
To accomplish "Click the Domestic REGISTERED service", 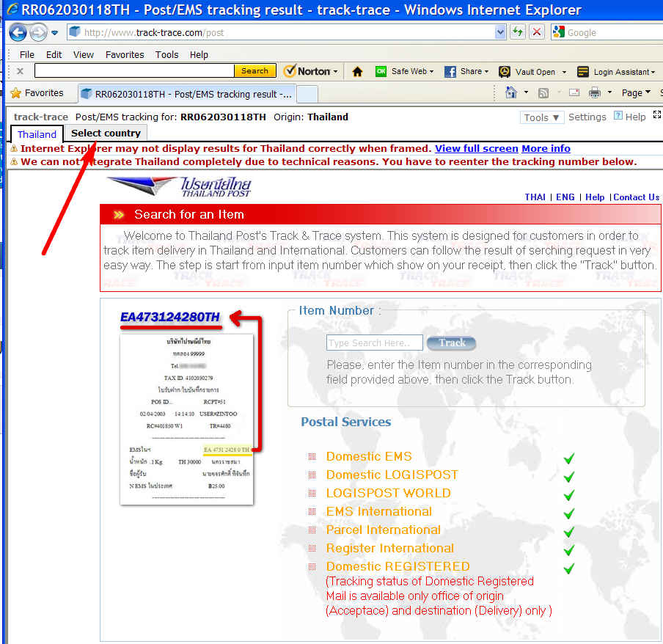I will point(398,566).
